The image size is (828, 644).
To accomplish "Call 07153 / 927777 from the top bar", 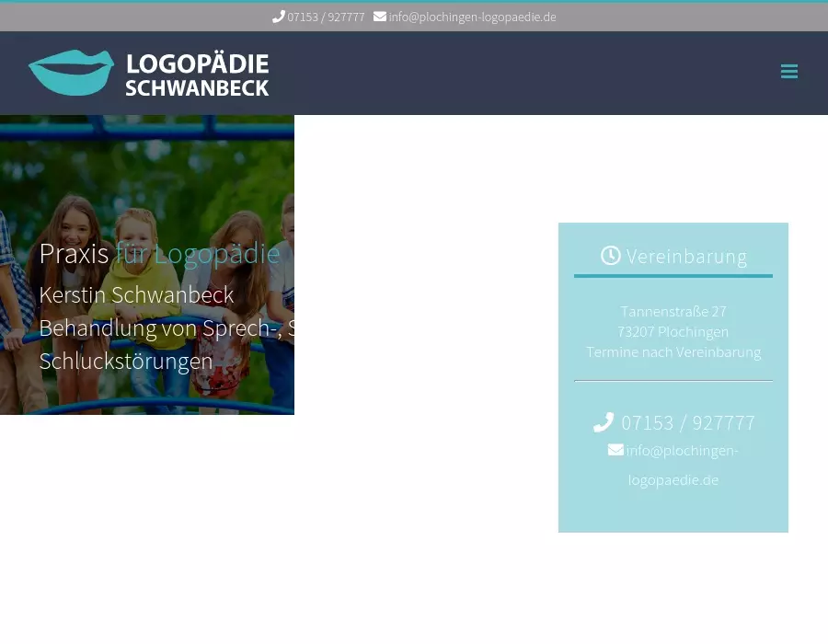I will click(x=326, y=17).
